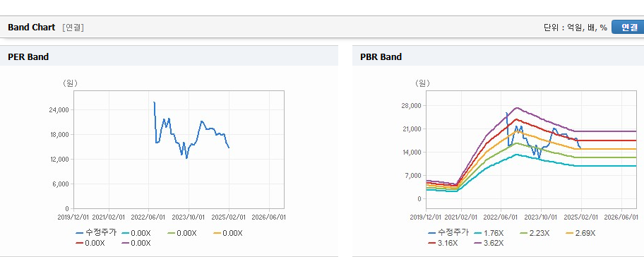This screenshot has height=257, width=644.
Task: Click the 18,000 axis label in PER Band
Action: pos(59,135)
